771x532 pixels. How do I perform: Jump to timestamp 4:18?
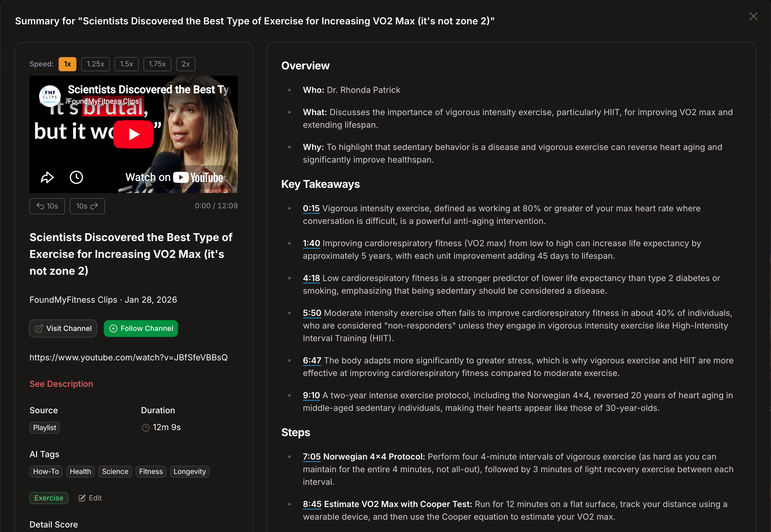[312, 278]
